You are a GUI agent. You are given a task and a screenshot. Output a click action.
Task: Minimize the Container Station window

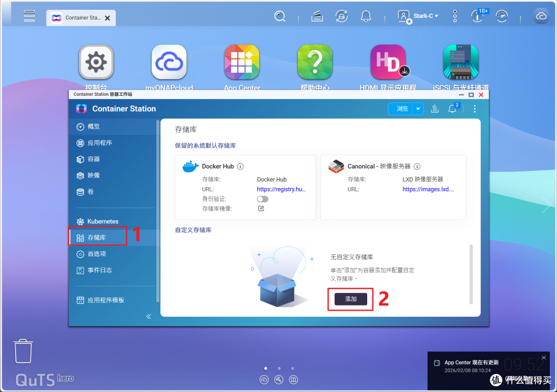461,95
